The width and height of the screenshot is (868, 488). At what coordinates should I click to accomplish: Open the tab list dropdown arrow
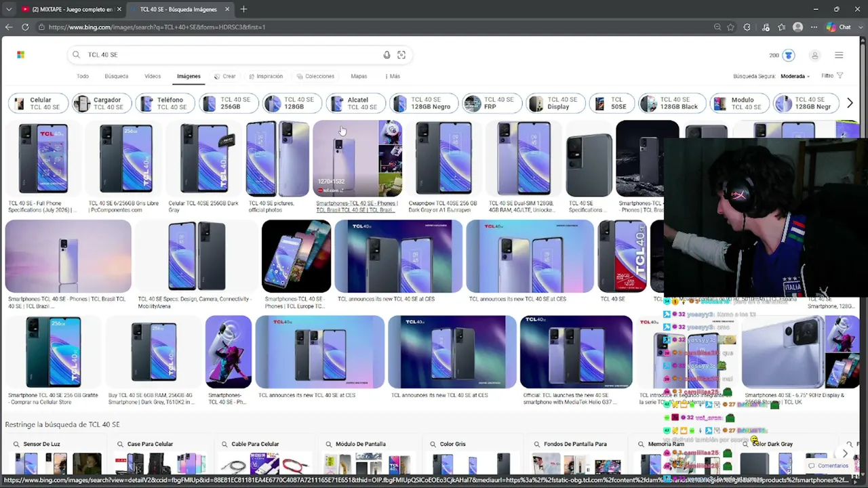pyautogui.click(x=8, y=9)
